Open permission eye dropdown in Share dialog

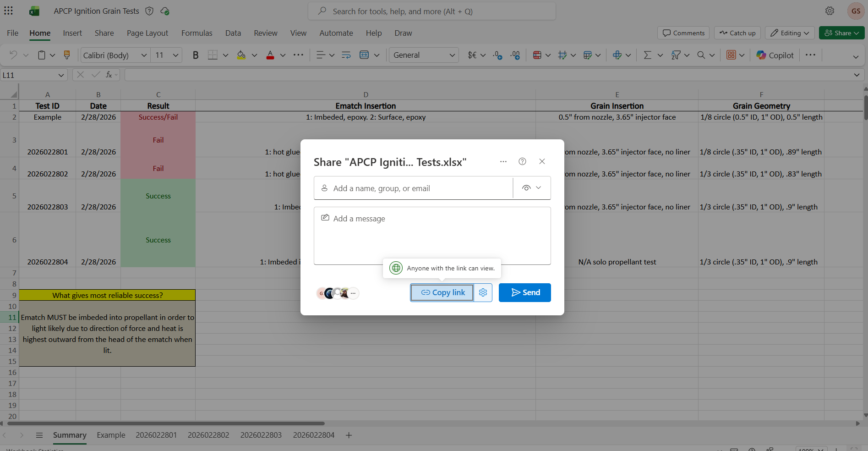[x=532, y=188]
